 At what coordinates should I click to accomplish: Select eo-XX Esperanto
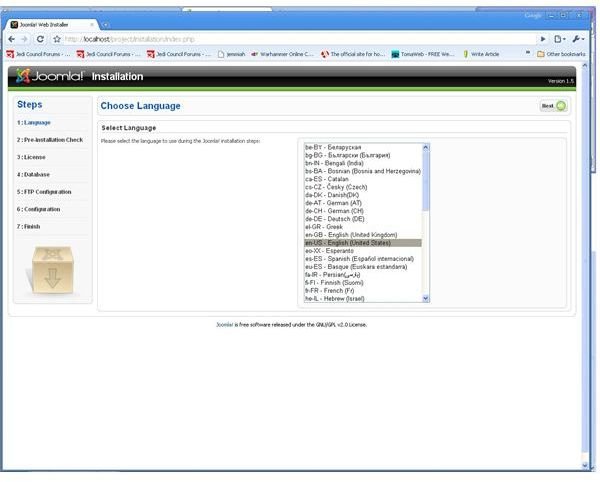coord(363,251)
